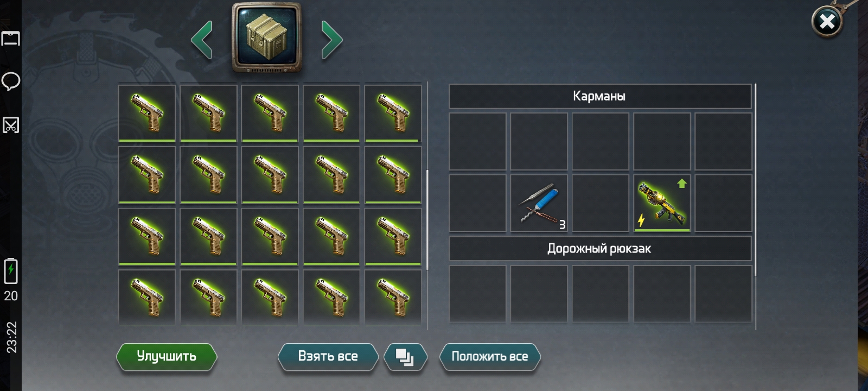Image resolution: width=868 pixels, height=391 pixels.
Task: Open the chat bubble icon in sidebar
Action: pos(11,81)
